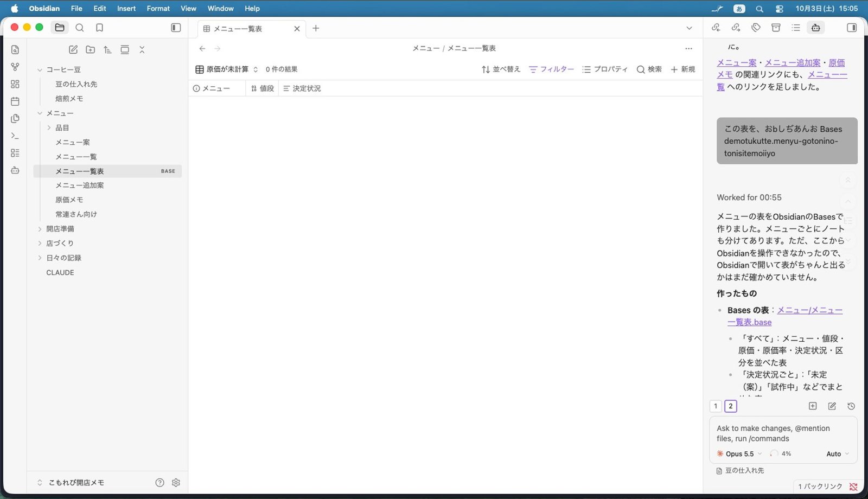Open the プロパティ button
Viewport: 868px width, 499px height.
[605, 69]
